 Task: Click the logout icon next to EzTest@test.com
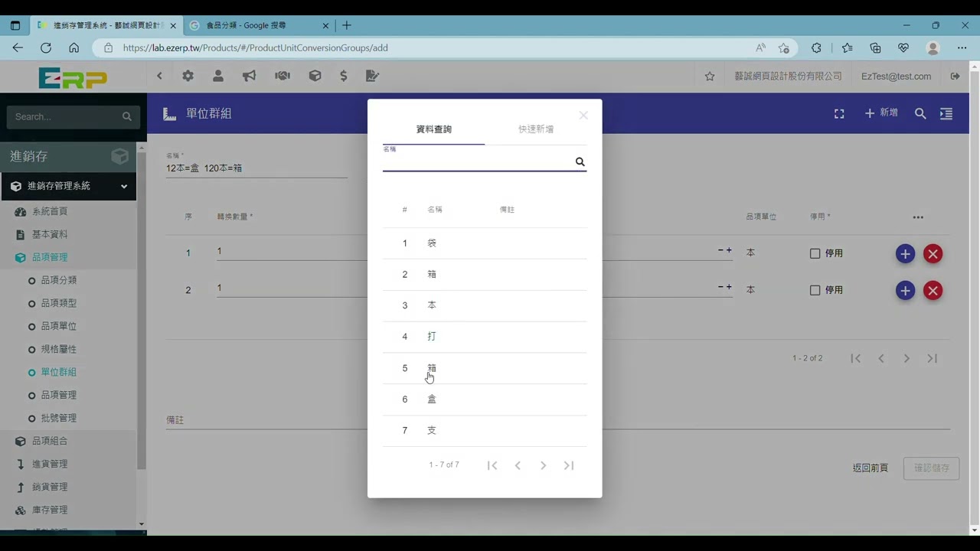click(x=955, y=77)
